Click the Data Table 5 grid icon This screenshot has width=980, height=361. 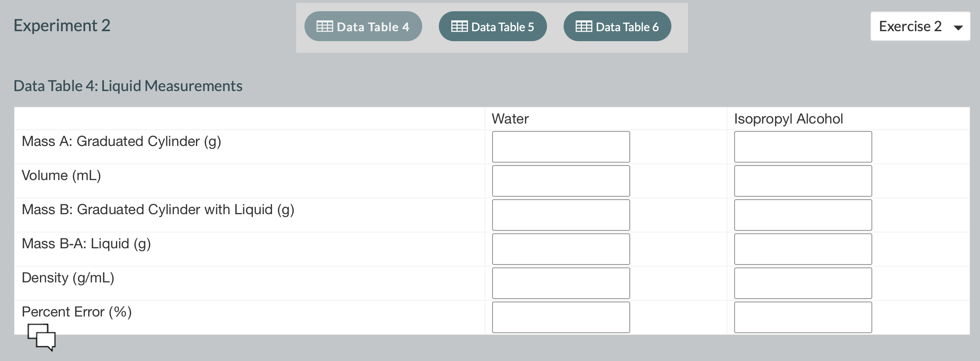click(459, 26)
